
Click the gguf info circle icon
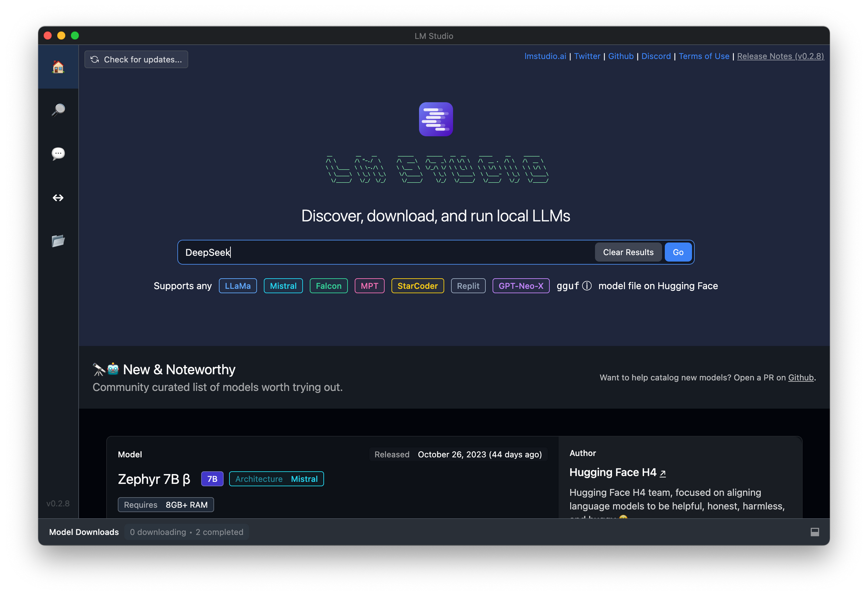(x=587, y=286)
